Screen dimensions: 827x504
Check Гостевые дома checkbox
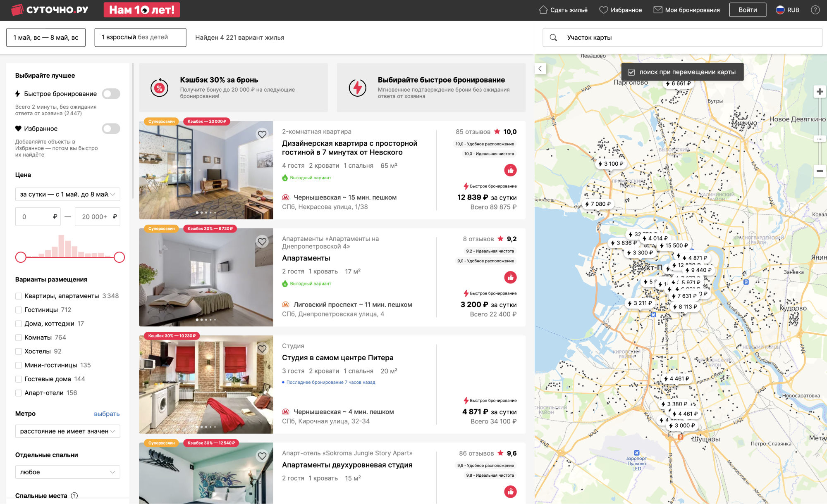pos(19,379)
